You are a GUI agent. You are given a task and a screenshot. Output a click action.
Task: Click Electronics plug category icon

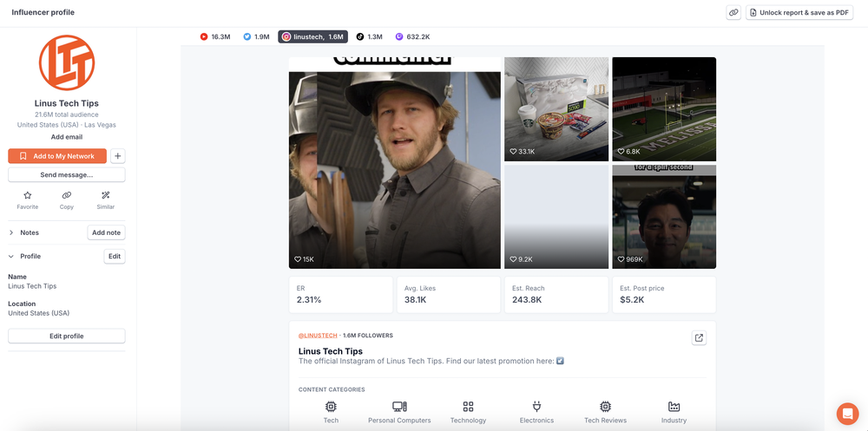coord(536,408)
